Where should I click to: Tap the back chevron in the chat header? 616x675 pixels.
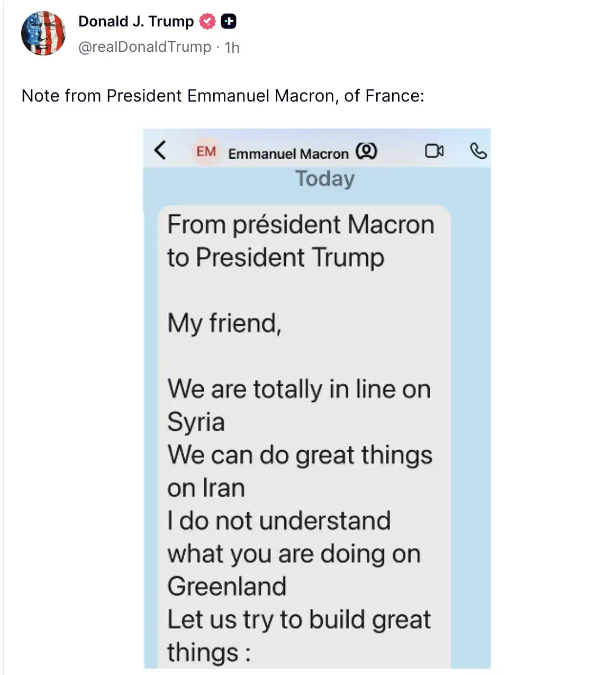[x=160, y=151]
